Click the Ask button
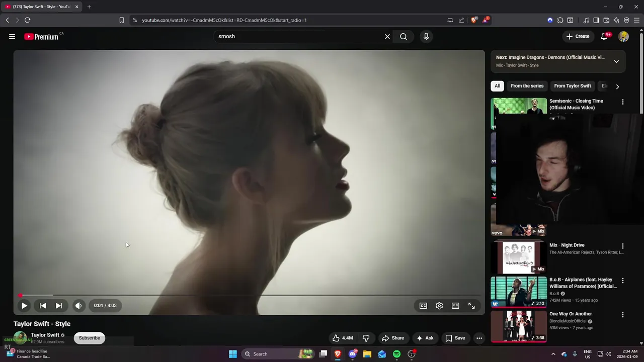 [425, 338]
